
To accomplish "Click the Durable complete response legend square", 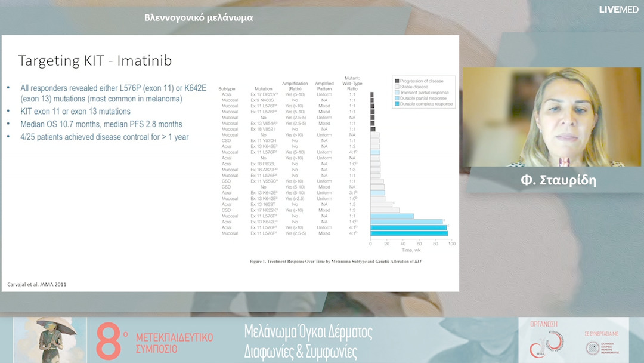I will click(x=397, y=104).
